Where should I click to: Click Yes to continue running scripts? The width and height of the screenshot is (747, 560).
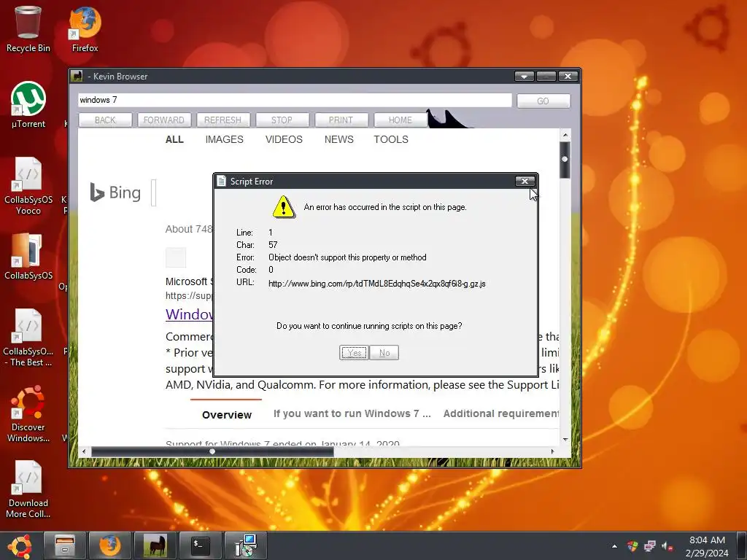click(x=354, y=353)
